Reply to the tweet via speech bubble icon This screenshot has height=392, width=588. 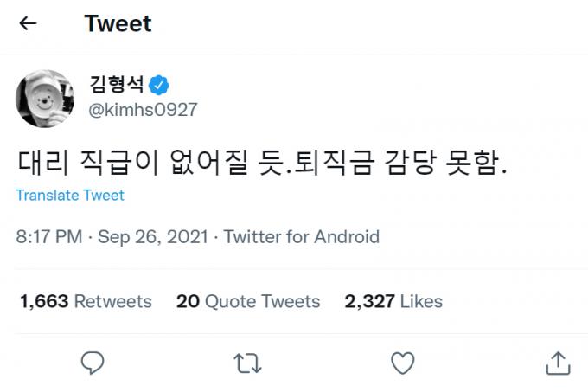(x=93, y=363)
